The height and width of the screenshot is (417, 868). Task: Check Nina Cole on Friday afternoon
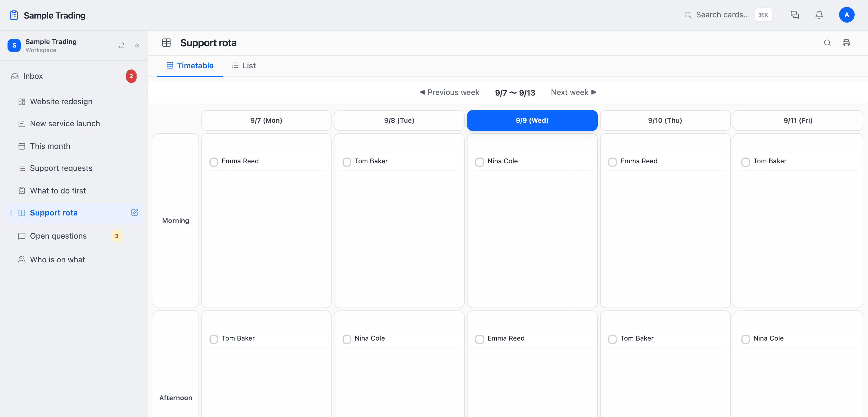pyautogui.click(x=746, y=339)
